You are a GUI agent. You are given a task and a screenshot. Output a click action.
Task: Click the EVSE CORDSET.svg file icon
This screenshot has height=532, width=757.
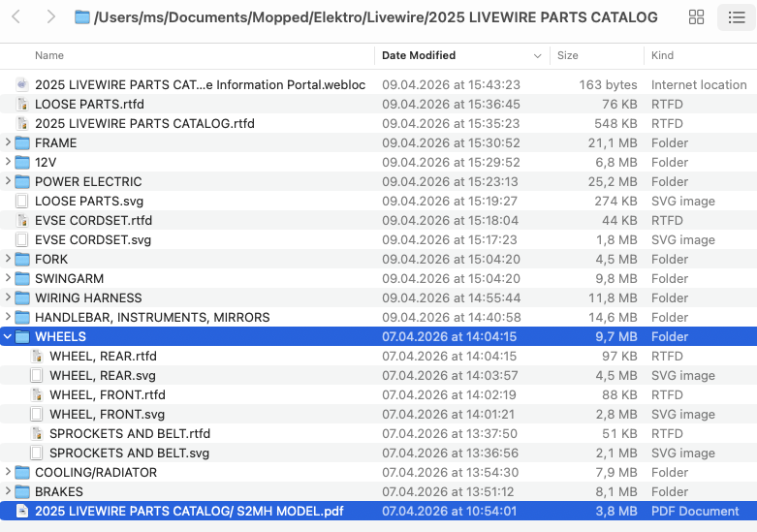click(x=22, y=239)
